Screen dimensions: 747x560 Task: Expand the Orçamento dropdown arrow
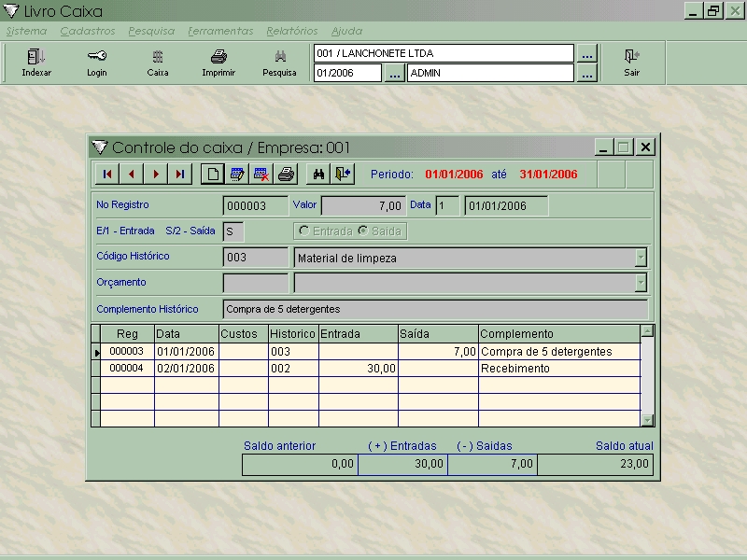click(x=641, y=283)
